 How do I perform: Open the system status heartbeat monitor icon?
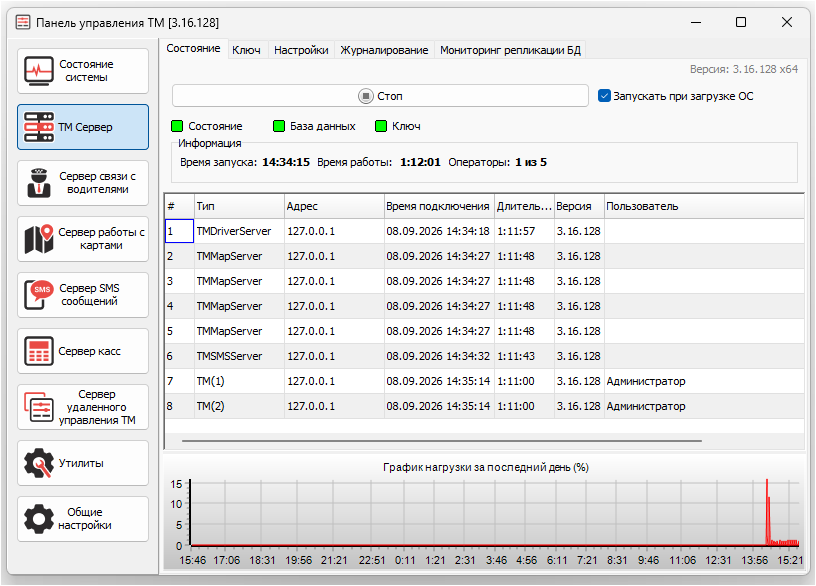[x=39, y=71]
